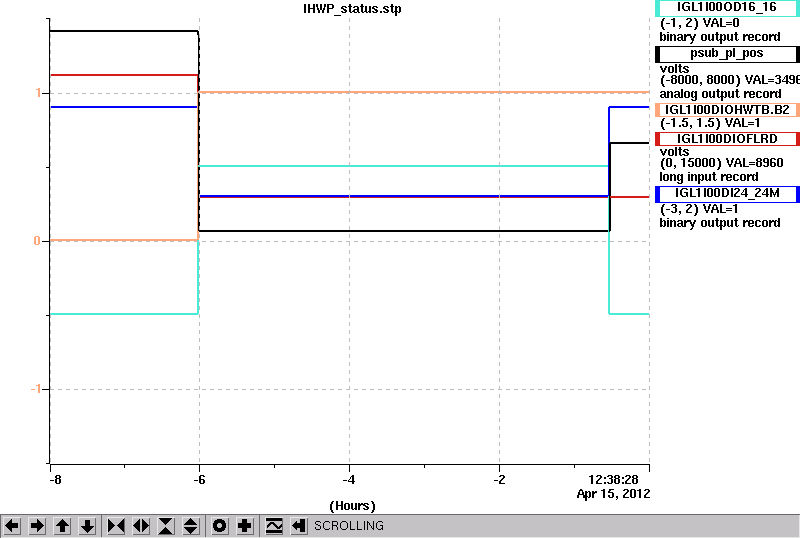Click the (Hours) axis label
Screen dimensions: 800x538
click(353, 506)
